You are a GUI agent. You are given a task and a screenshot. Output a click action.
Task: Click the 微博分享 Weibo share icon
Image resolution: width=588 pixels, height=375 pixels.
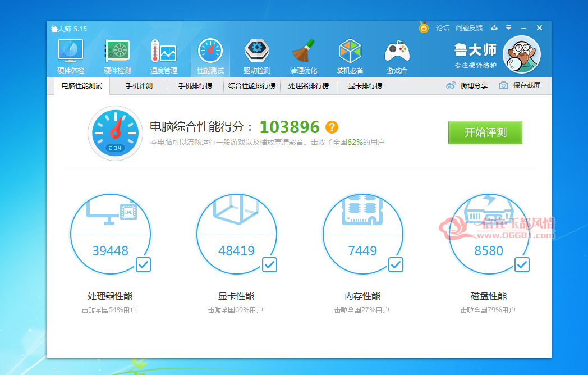(451, 85)
